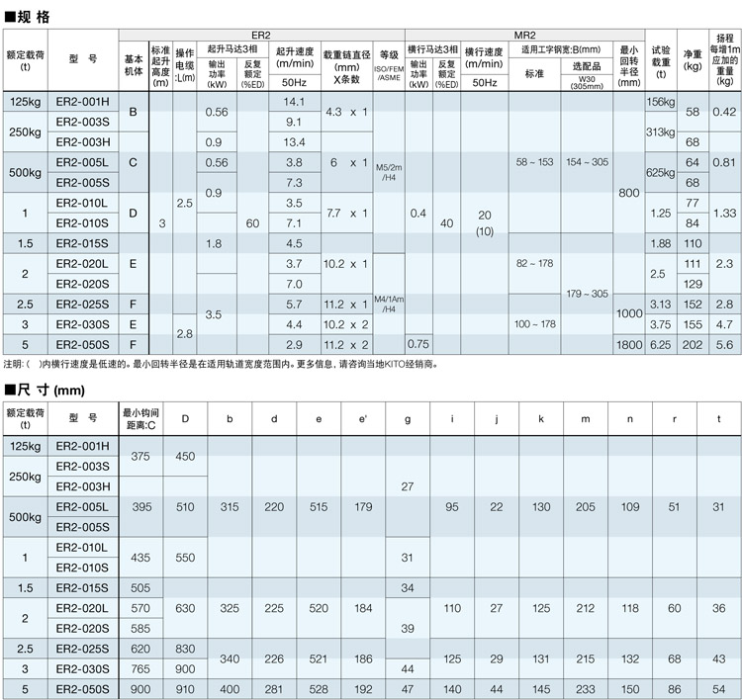742x700 pixels.
Task: Select the m dimension value 233
Action: tap(586, 689)
